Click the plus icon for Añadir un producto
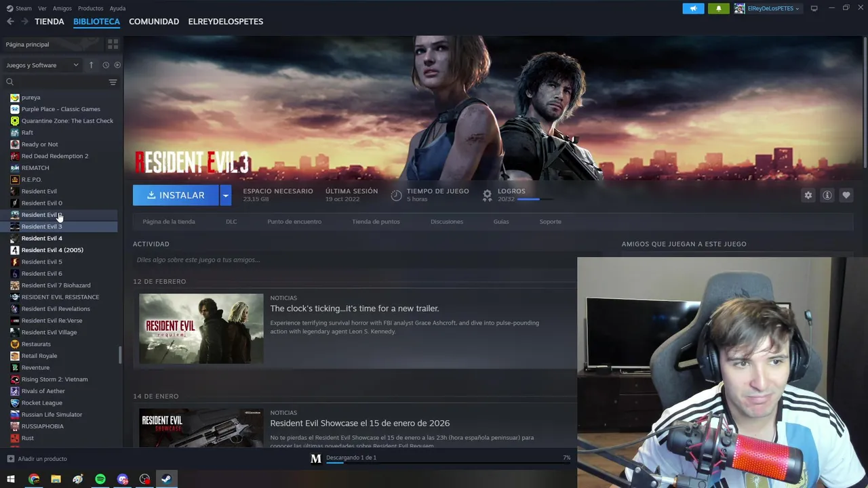 (10, 459)
